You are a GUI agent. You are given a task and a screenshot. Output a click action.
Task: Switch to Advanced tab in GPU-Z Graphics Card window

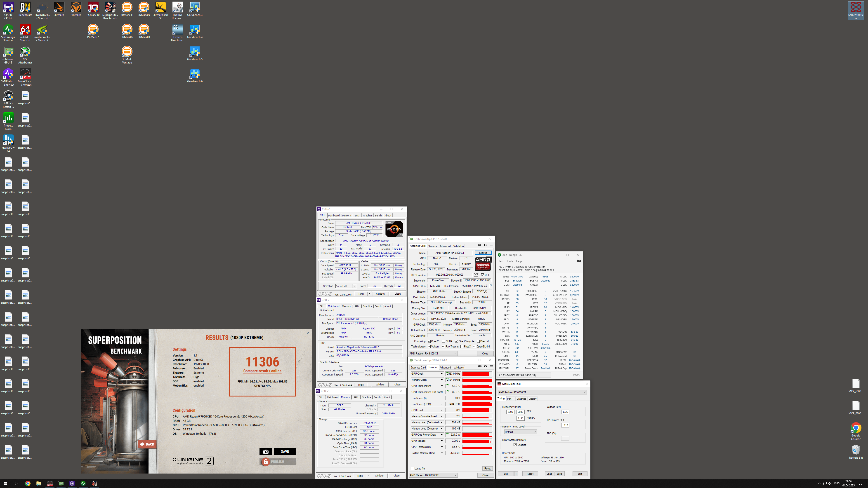[x=445, y=246]
